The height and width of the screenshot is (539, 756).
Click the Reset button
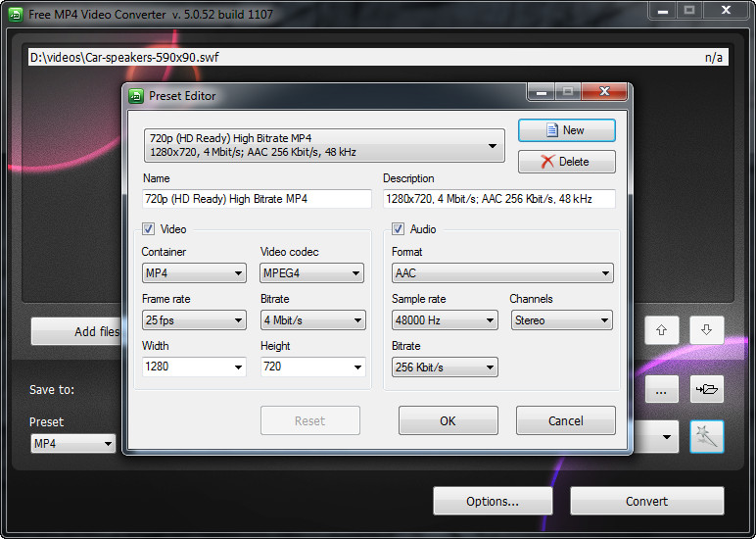coord(310,420)
